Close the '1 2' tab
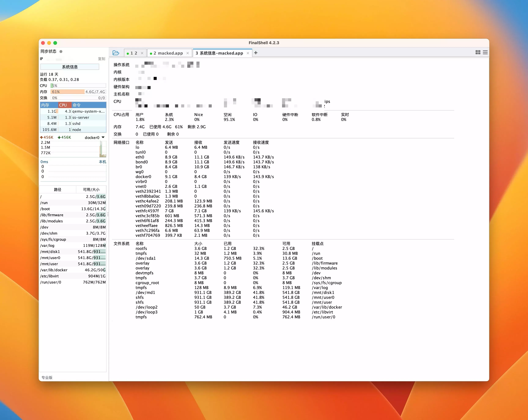 (x=142, y=53)
